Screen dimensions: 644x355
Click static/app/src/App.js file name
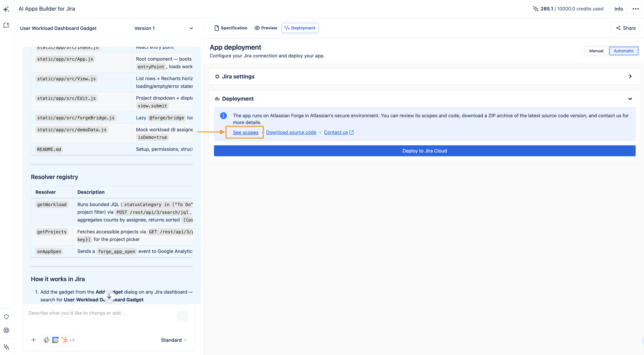pyautogui.click(x=65, y=59)
